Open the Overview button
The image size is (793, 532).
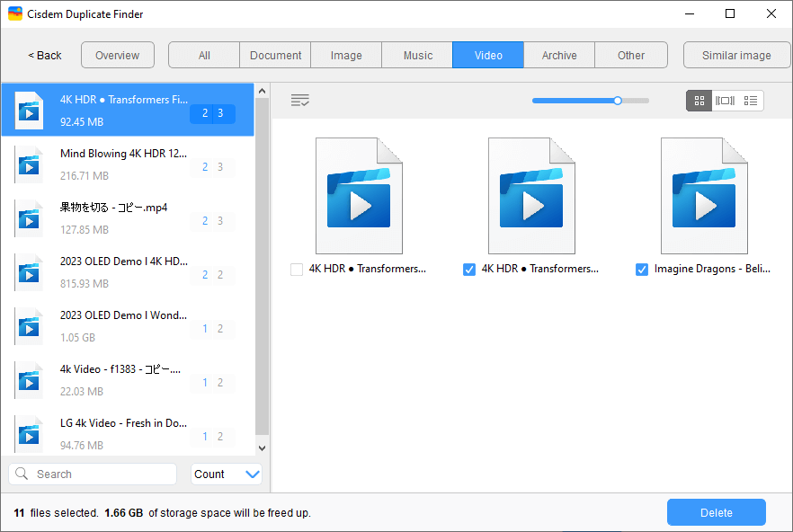point(117,55)
